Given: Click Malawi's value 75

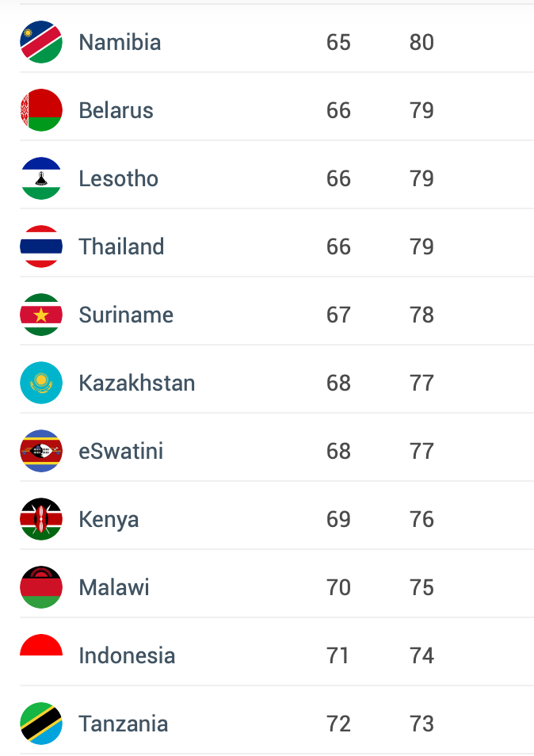Looking at the screenshot, I should 421,587.
